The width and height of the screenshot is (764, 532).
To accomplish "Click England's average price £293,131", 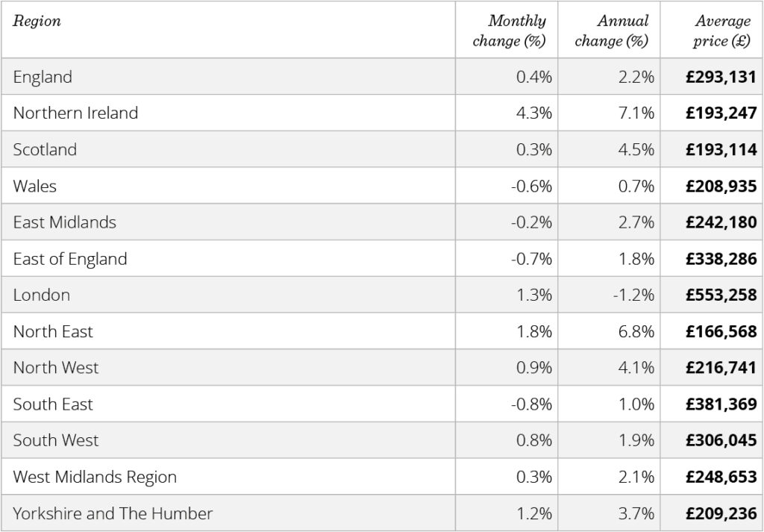I will [x=721, y=77].
